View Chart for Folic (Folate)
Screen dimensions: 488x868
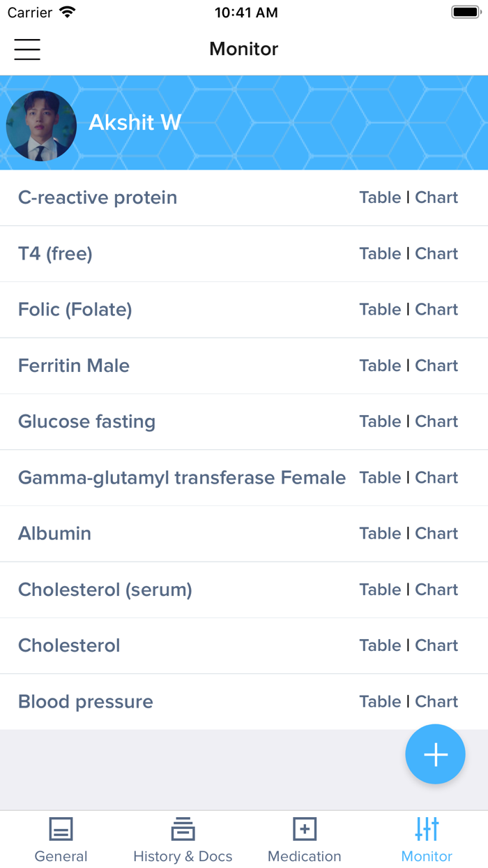click(436, 310)
